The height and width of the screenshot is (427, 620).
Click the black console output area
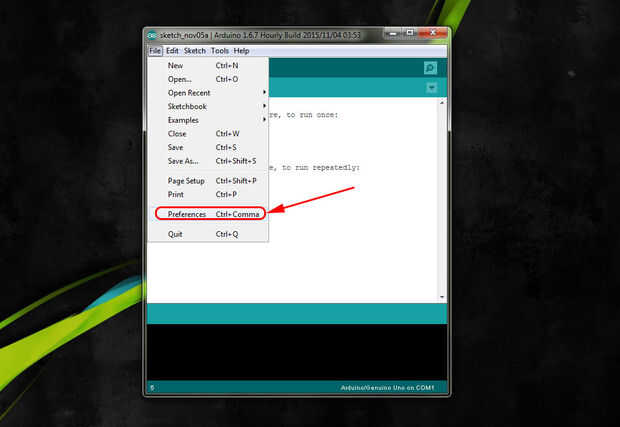pyautogui.click(x=297, y=352)
